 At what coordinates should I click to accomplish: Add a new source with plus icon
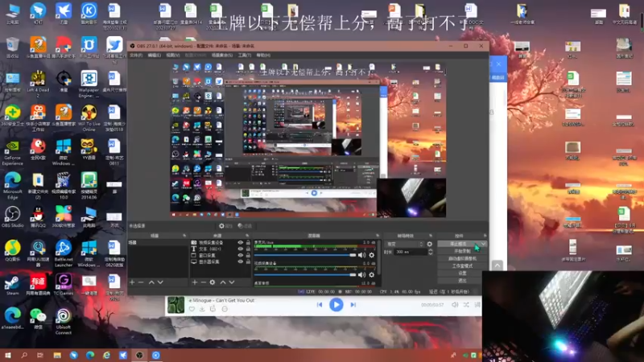point(195,282)
